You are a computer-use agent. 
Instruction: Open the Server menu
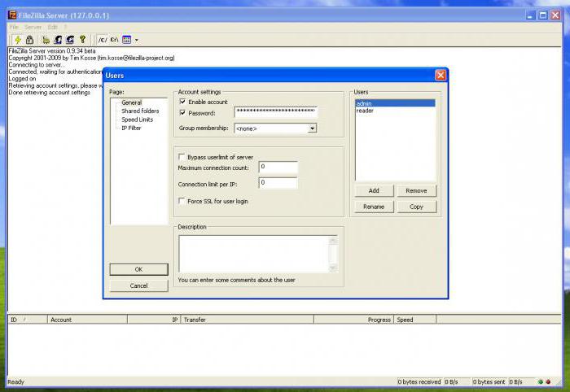click(x=33, y=27)
